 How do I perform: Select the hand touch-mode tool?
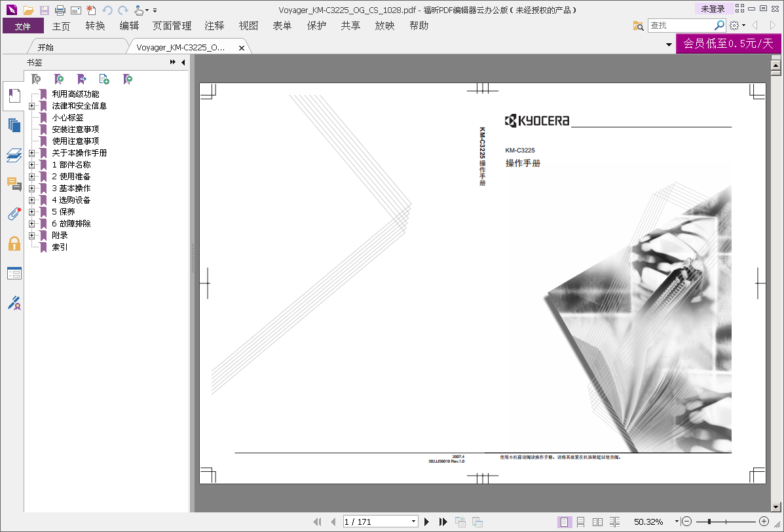(x=139, y=10)
